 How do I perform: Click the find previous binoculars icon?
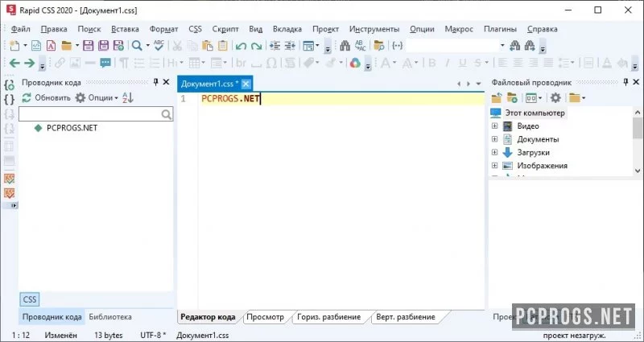pos(514,46)
